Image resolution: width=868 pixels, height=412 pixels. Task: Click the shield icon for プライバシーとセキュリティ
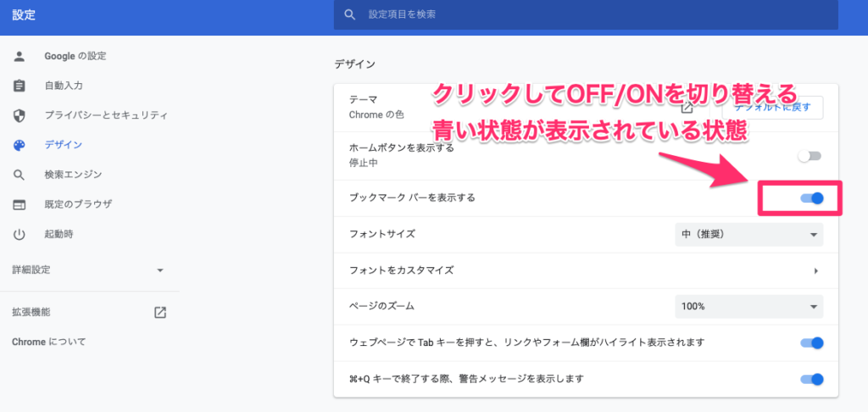[19, 115]
